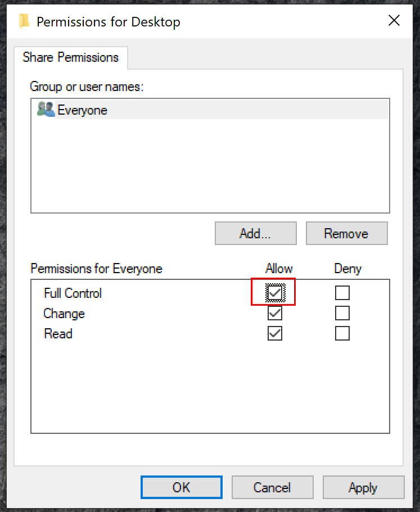This screenshot has height=512, width=420.
Task: Click the Add button
Action: 255,233
